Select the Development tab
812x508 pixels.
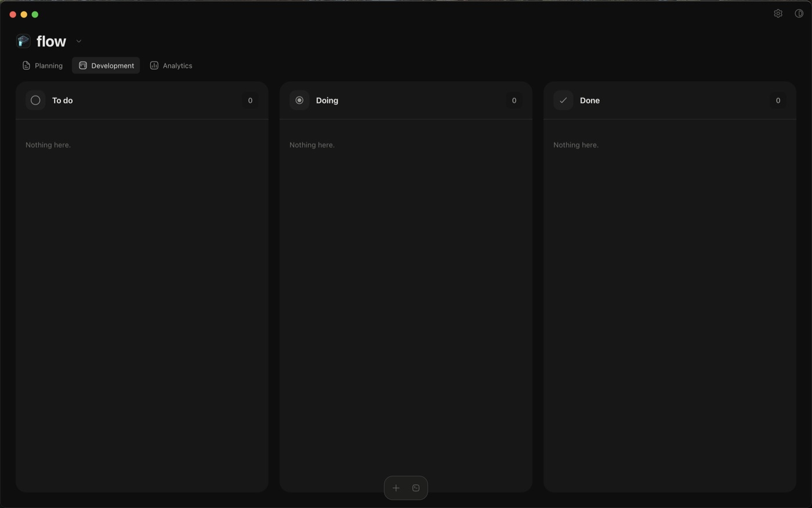106,66
